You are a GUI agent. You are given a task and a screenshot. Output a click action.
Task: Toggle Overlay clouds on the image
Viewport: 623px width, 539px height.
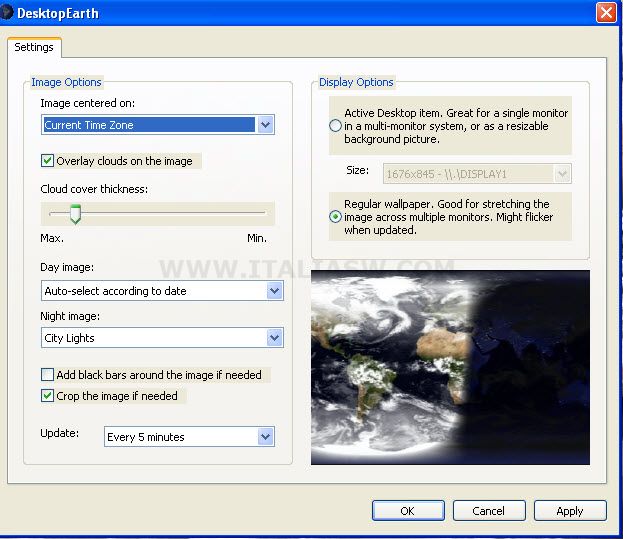[x=48, y=161]
